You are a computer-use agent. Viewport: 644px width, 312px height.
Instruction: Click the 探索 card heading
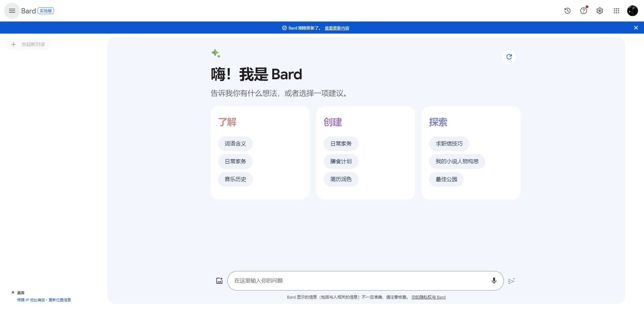pyautogui.click(x=438, y=122)
